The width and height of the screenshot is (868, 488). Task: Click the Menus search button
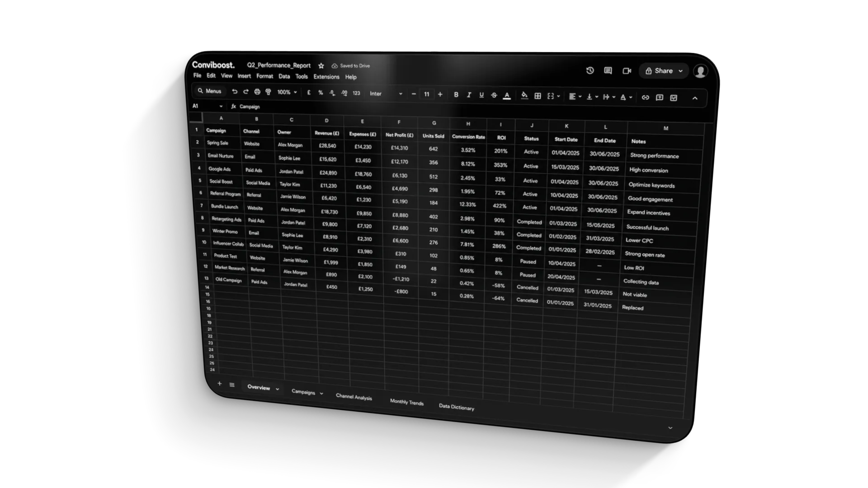210,91
